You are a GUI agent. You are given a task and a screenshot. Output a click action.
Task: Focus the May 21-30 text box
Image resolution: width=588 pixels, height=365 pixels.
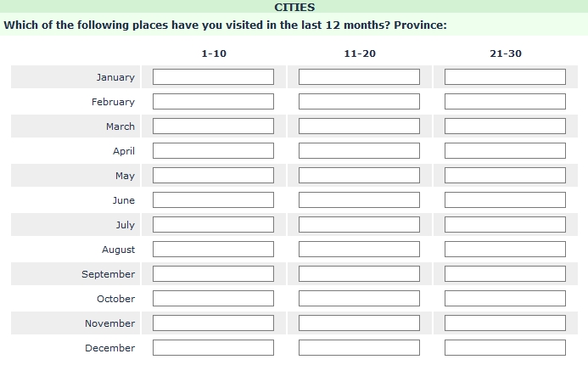point(505,176)
